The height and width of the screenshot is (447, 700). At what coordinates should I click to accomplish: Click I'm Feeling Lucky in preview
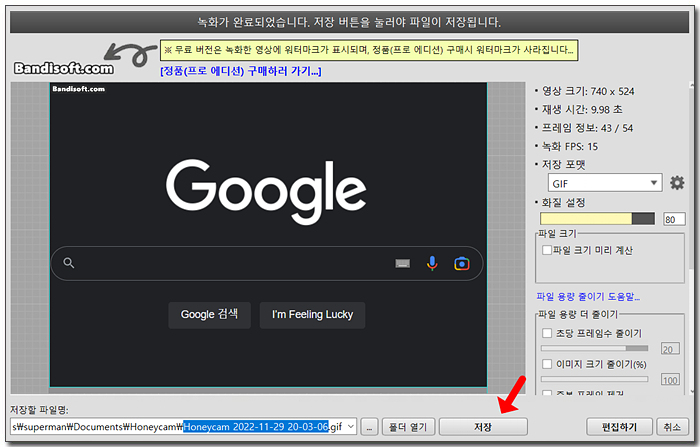click(312, 315)
